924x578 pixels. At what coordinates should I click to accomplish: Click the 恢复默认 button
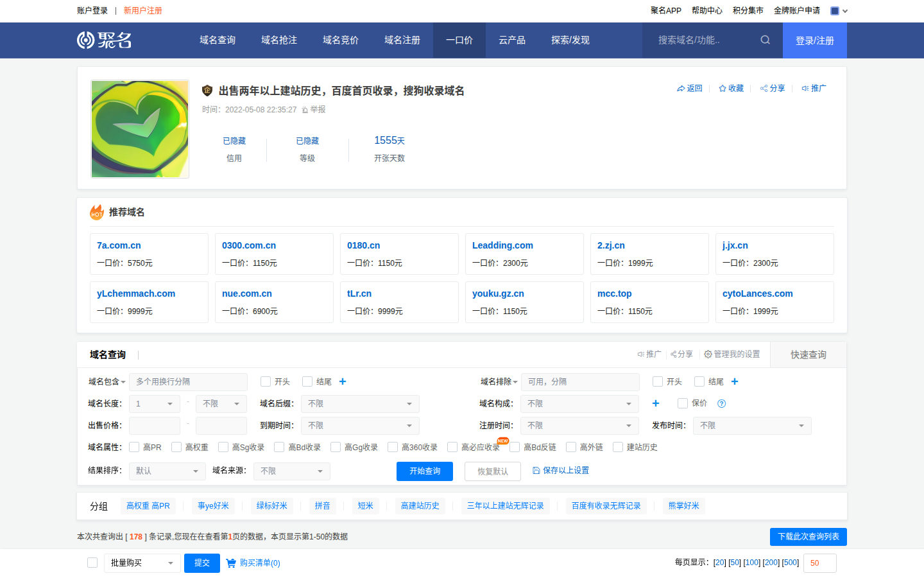click(x=493, y=471)
